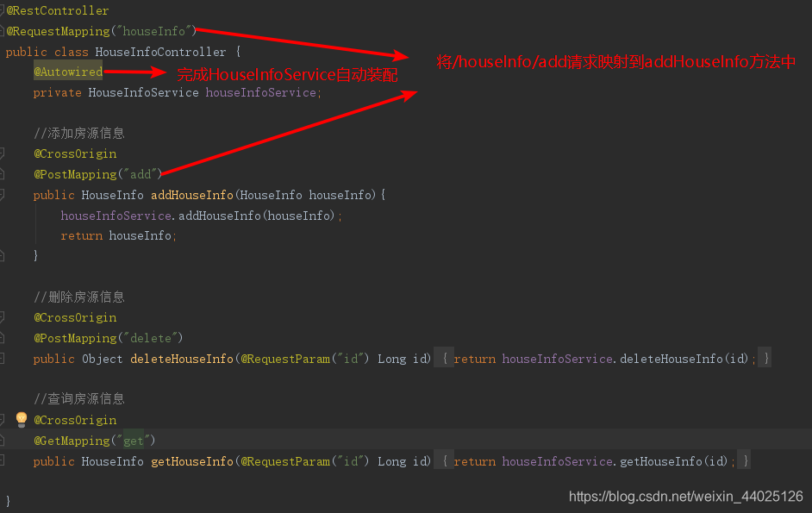This screenshot has width=812, height=513.
Task: Click the class keyword in the class declaration
Action: click(71, 52)
